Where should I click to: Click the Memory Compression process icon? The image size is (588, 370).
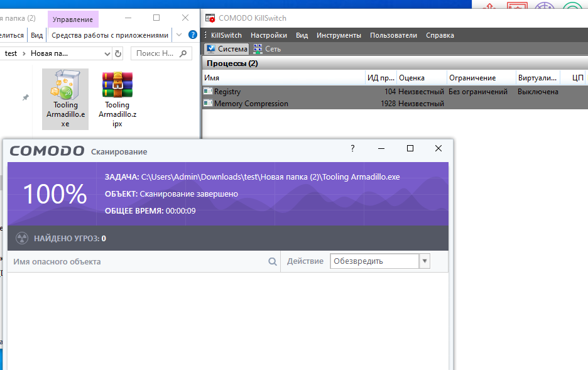click(208, 103)
